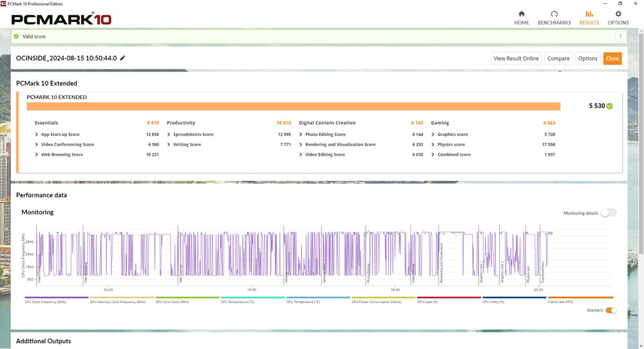Turn off the Markers switch
Screen dimensions: 644x349
[x=611, y=310]
